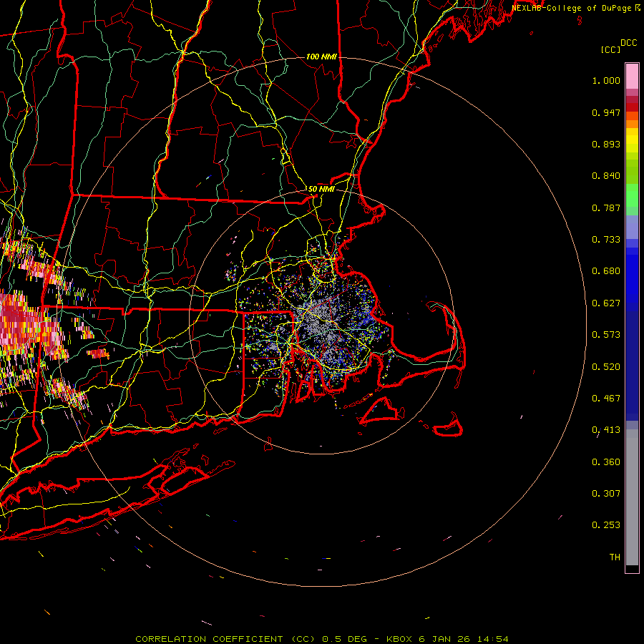The width and height of the screenshot is (644, 644).
Task: Pick the red swatch on the color scale
Action: coord(632,107)
